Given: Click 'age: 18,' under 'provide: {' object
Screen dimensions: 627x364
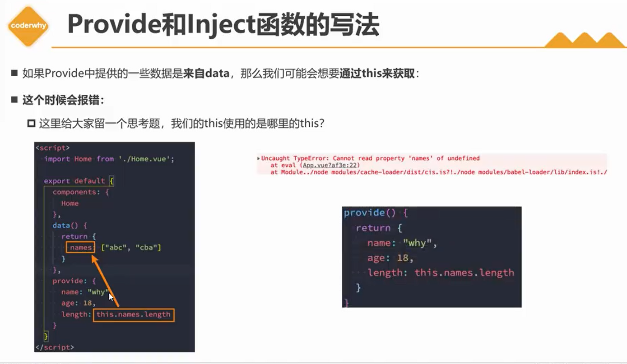Looking at the screenshot, I should pyautogui.click(x=78, y=303).
